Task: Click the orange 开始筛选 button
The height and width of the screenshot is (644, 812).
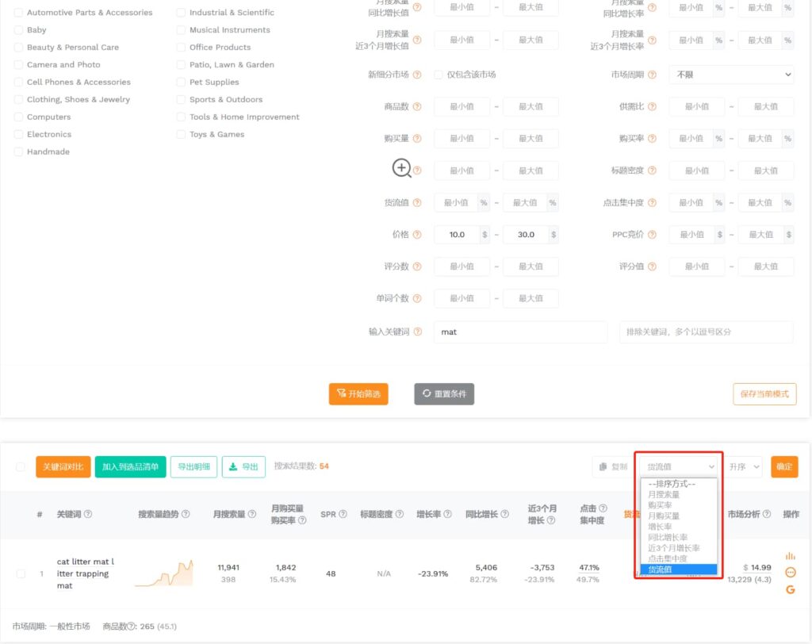Action: click(x=358, y=394)
